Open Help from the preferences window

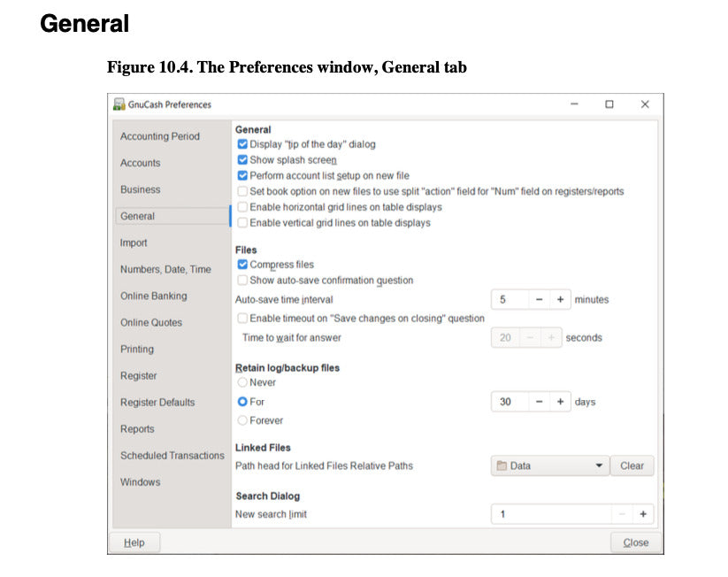point(134,542)
